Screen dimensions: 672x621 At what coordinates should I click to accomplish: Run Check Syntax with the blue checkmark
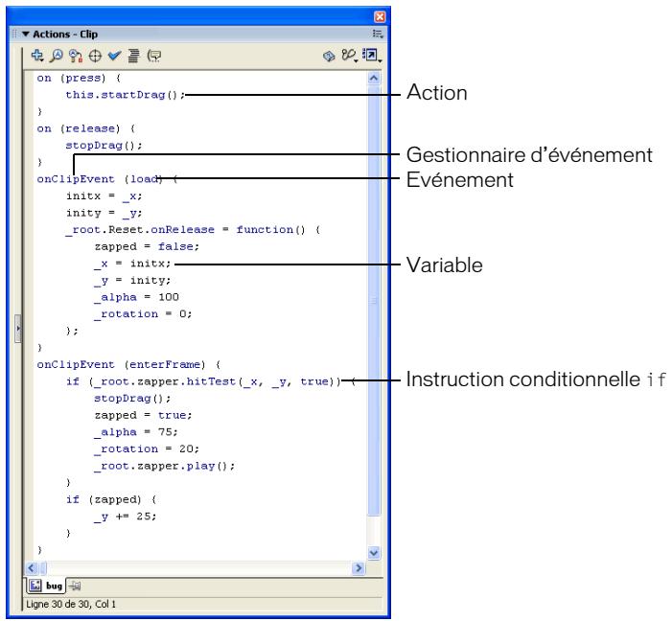pos(114,56)
